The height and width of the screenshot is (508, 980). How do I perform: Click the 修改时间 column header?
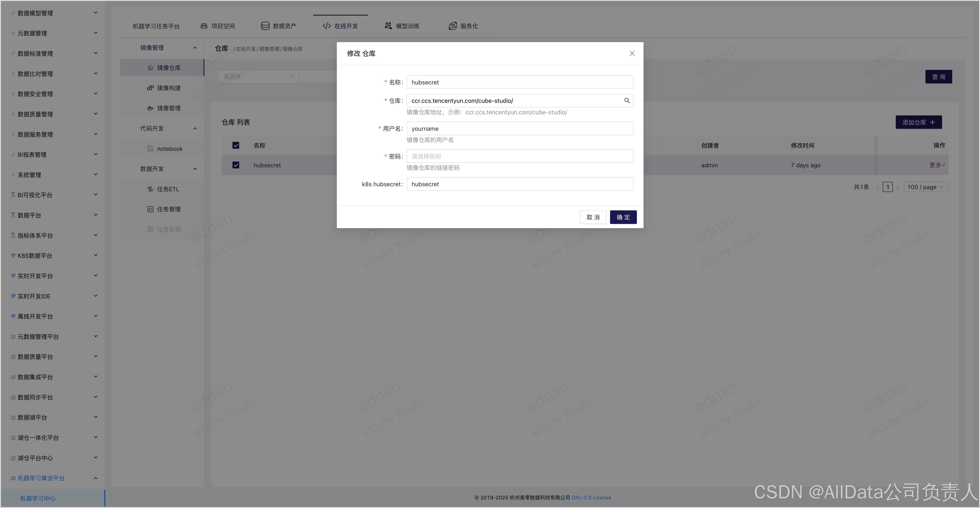click(x=802, y=145)
